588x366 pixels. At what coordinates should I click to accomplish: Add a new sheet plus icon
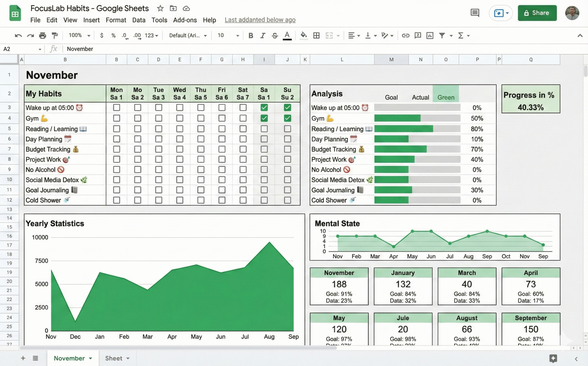click(x=23, y=358)
